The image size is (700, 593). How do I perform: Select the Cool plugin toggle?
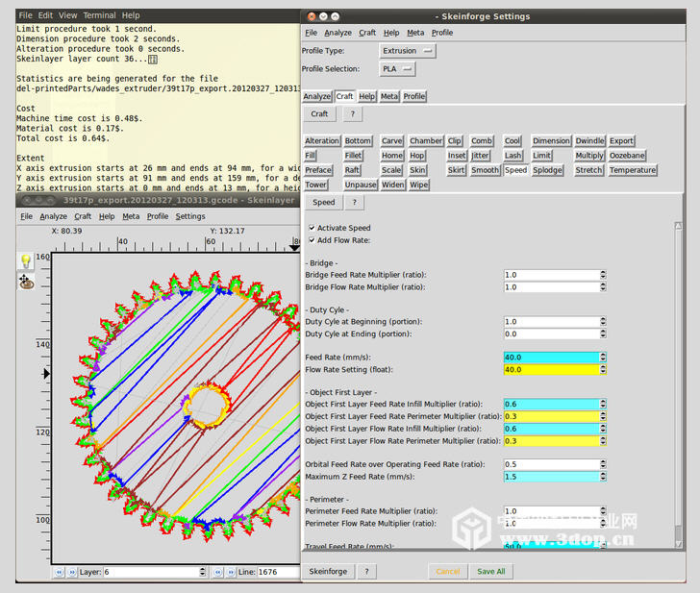click(512, 141)
